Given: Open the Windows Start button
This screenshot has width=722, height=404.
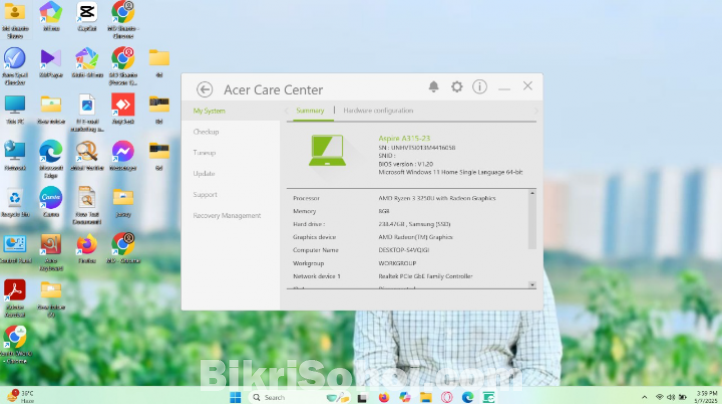Looking at the screenshot, I should 235,397.
